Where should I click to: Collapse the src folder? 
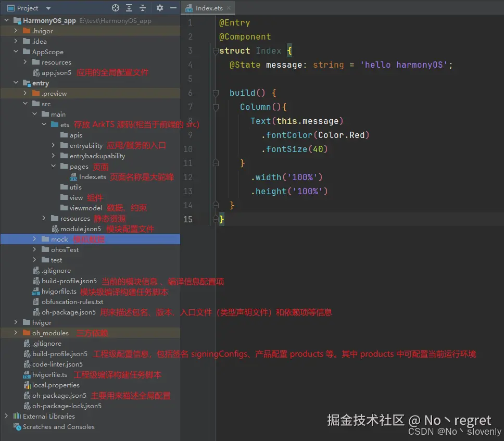click(25, 104)
